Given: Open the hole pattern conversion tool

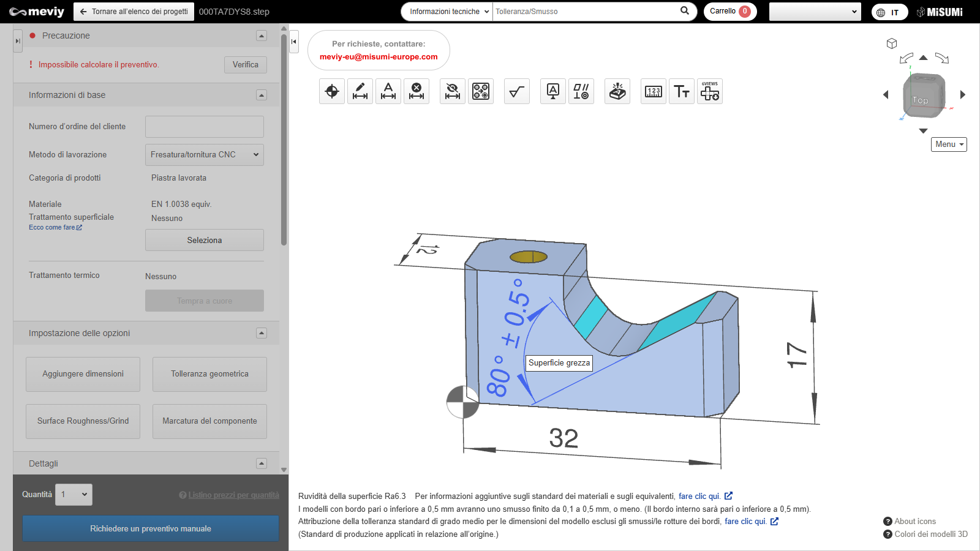Looking at the screenshot, I should click(x=481, y=91).
